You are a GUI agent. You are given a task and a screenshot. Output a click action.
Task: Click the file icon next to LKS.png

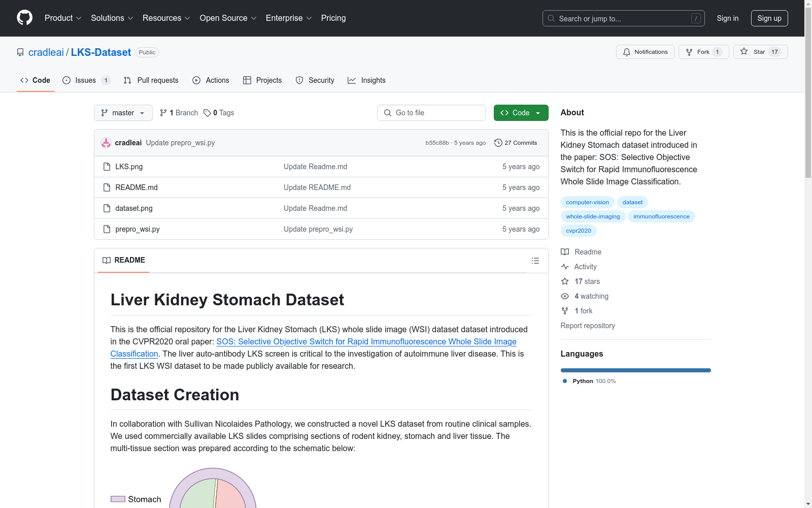[x=107, y=167]
